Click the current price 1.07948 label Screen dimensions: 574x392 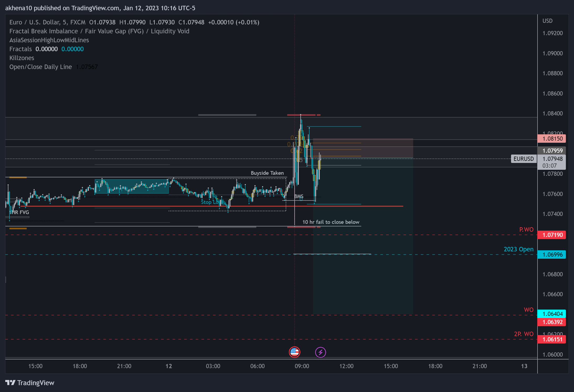click(x=551, y=159)
